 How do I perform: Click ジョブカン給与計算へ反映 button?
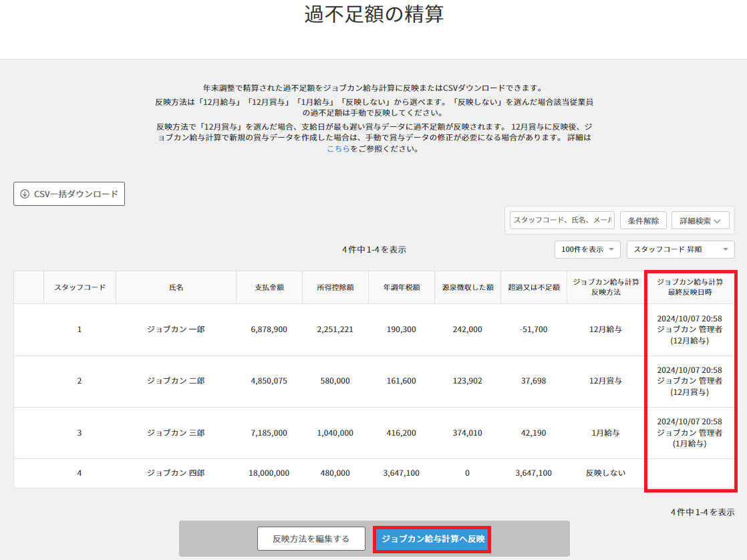pyautogui.click(x=432, y=539)
